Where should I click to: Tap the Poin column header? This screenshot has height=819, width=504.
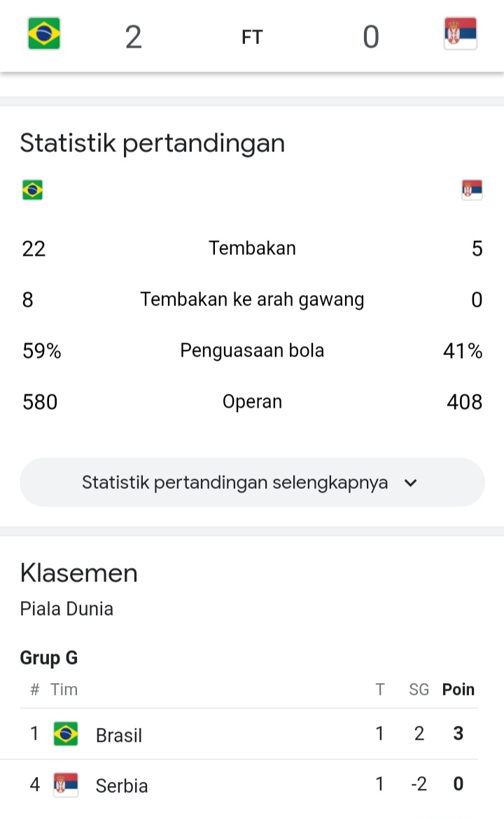[x=458, y=689]
